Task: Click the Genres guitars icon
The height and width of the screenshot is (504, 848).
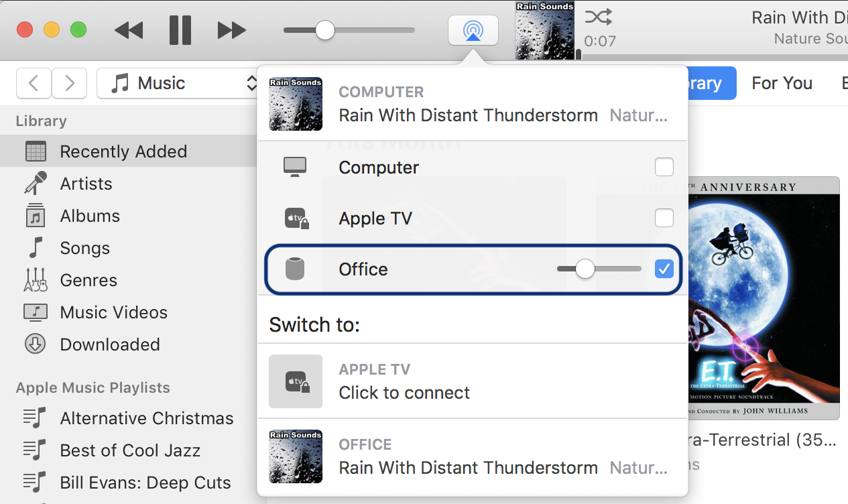Action: 36,279
